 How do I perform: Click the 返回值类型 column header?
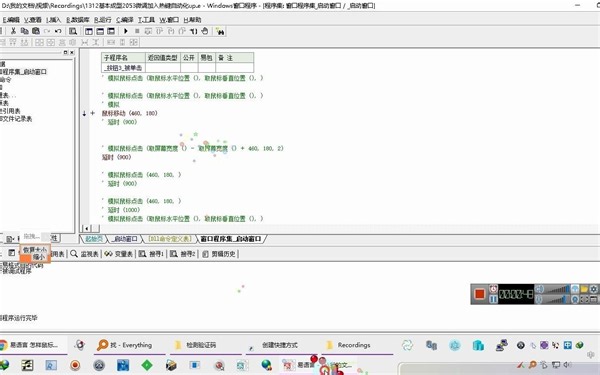(x=163, y=58)
